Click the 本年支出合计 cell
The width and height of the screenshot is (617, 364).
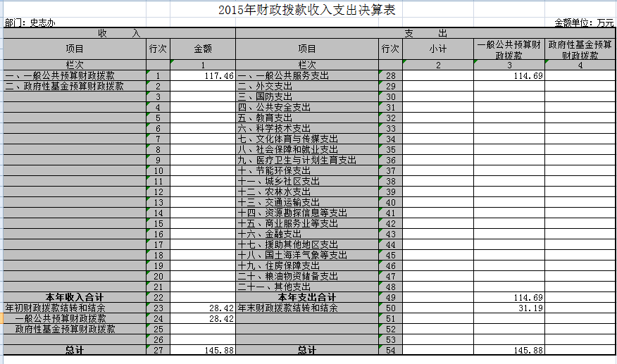click(307, 298)
